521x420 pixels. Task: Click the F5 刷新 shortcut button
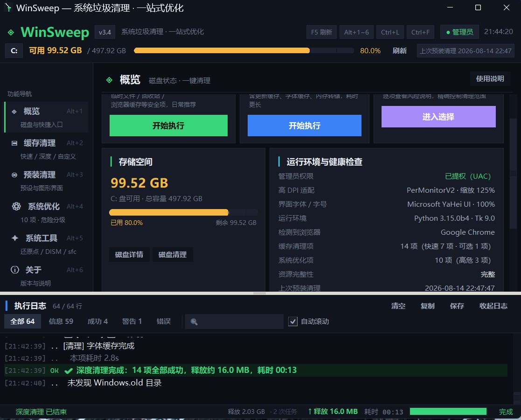pyautogui.click(x=321, y=32)
